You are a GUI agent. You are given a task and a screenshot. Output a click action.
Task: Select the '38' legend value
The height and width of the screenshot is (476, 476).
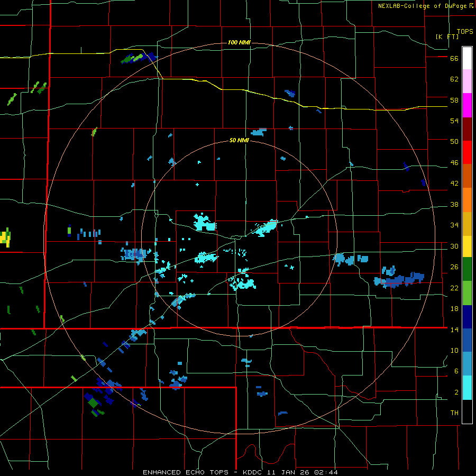click(x=454, y=205)
